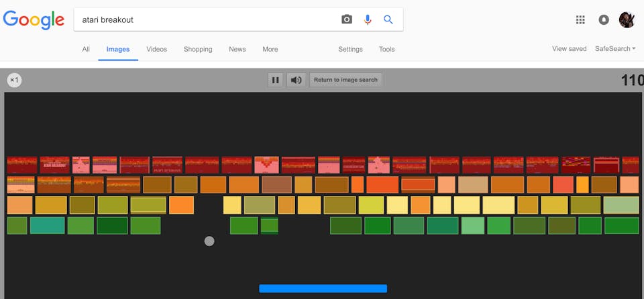Open search by image camera icon
The image size is (644, 299).
click(347, 19)
